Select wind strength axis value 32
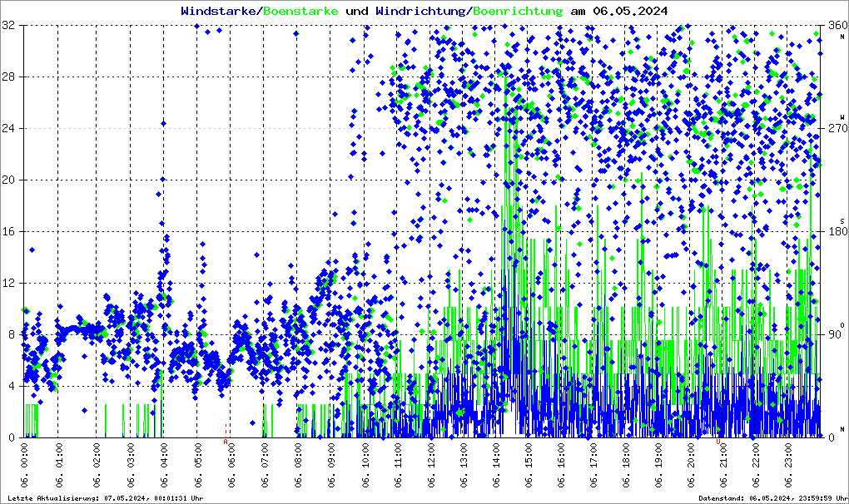849x504 pixels. pos(8,26)
